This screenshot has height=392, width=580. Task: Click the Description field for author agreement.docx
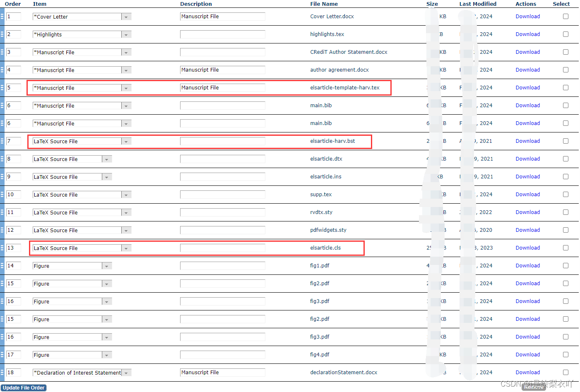pyautogui.click(x=222, y=70)
